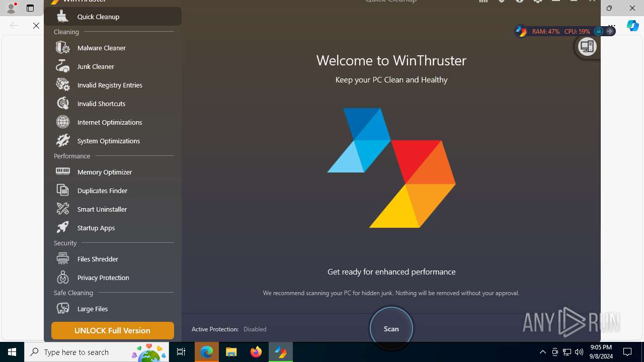
Task: Start the Scan button
Action: 391,329
